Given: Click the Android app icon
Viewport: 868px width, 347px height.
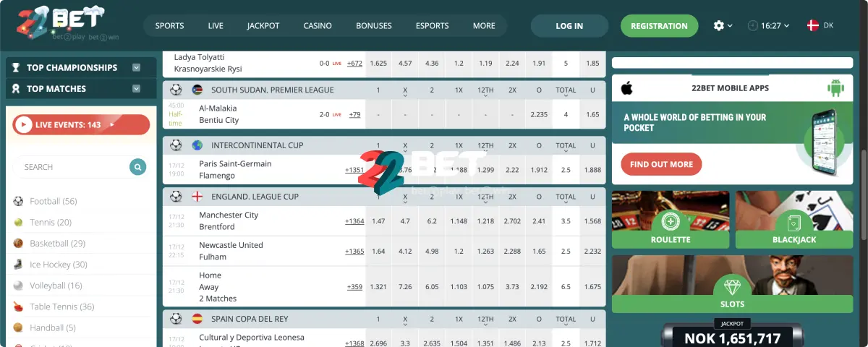Looking at the screenshot, I should coord(836,88).
